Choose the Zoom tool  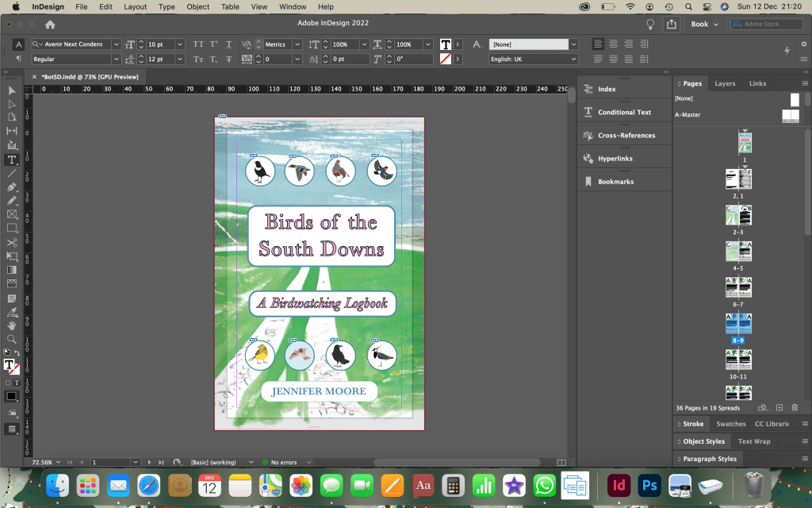click(12, 339)
